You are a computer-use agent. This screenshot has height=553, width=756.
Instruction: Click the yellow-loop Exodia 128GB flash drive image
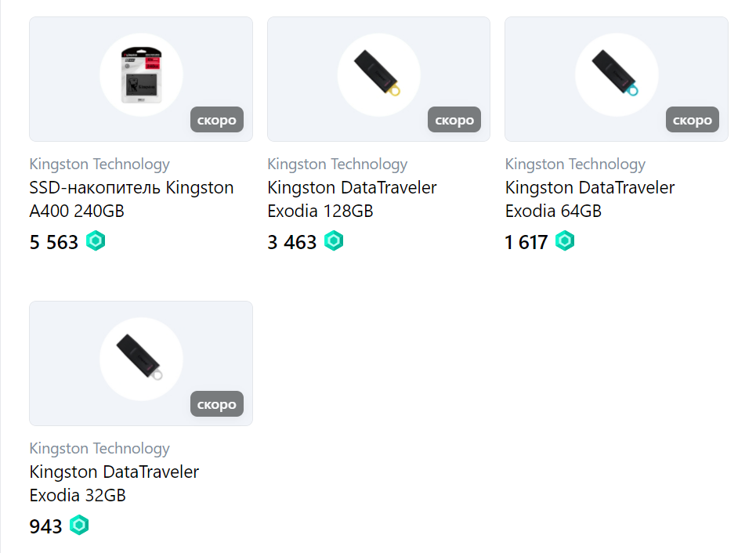click(x=379, y=74)
